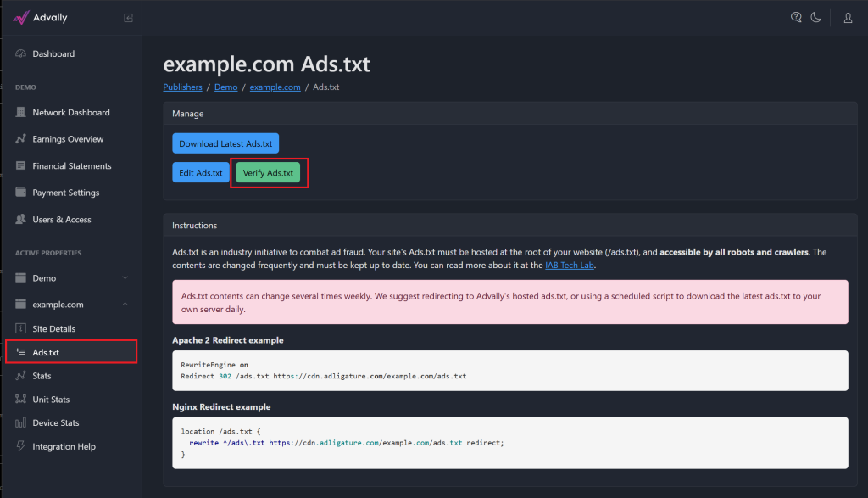Click the Dashboard gauge icon
This screenshot has height=498, width=868.
click(x=20, y=53)
